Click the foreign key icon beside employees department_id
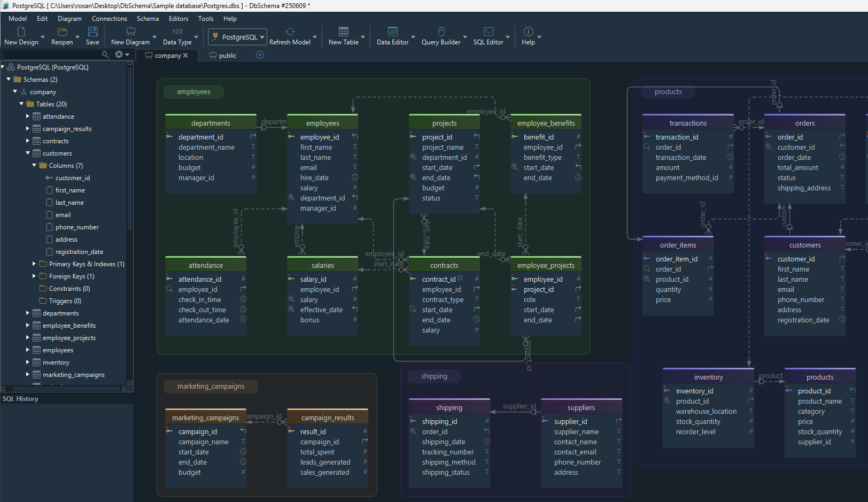The image size is (868, 502). (355, 198)
